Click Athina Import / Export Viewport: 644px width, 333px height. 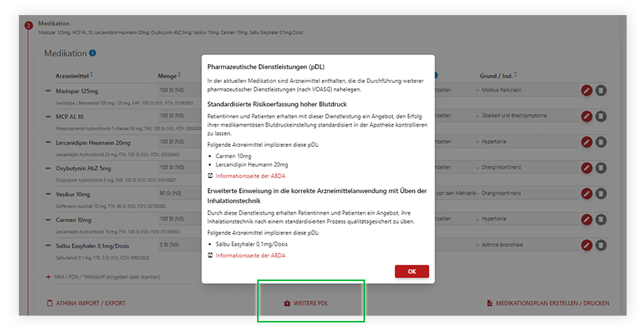(85, 304)
